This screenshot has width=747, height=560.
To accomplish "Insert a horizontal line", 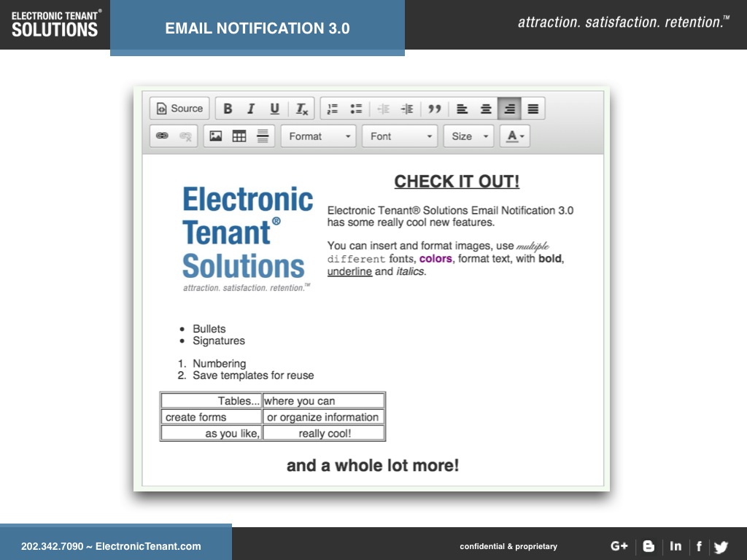I will [263, 136].
